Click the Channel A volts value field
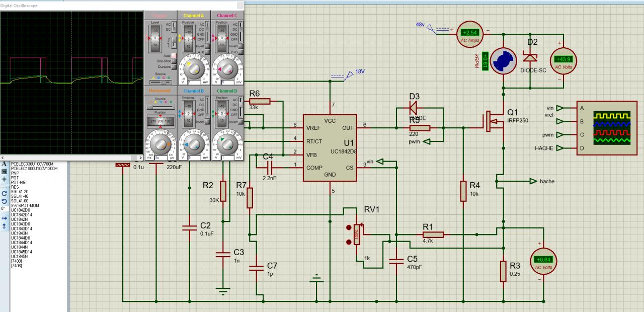 point(194,83)
